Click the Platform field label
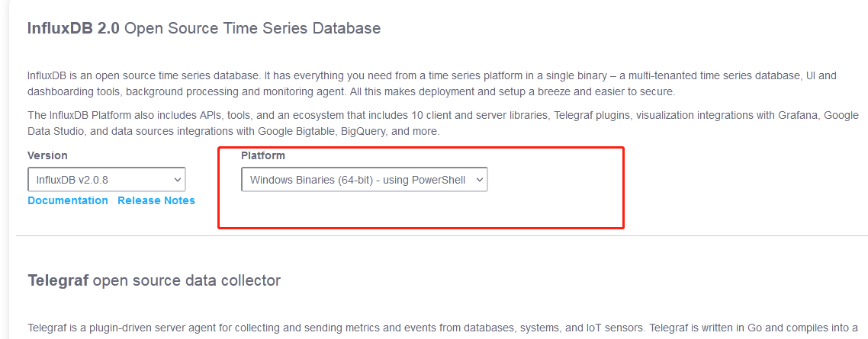The height and width of the screenshot is (339, 868). point(263,155)
